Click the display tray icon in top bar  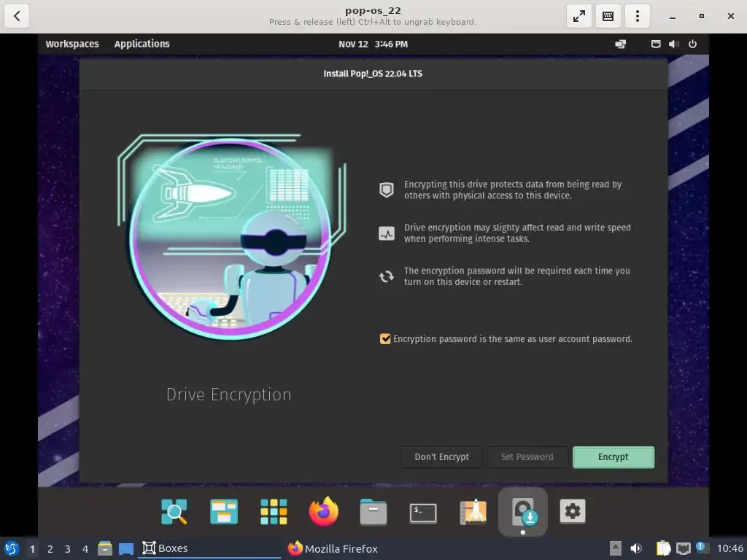point(620,44)
